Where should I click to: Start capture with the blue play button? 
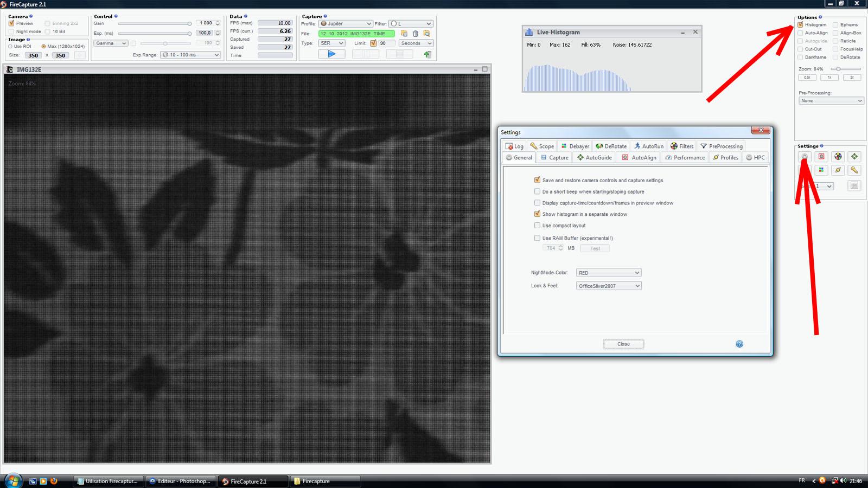pyautogui.click(x=331, y=54)
